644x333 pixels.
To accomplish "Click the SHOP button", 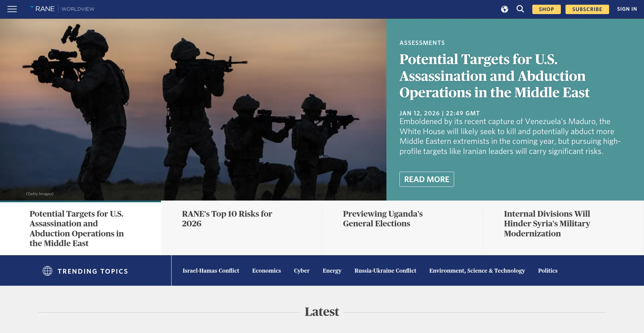I will [x=546, y=9].
